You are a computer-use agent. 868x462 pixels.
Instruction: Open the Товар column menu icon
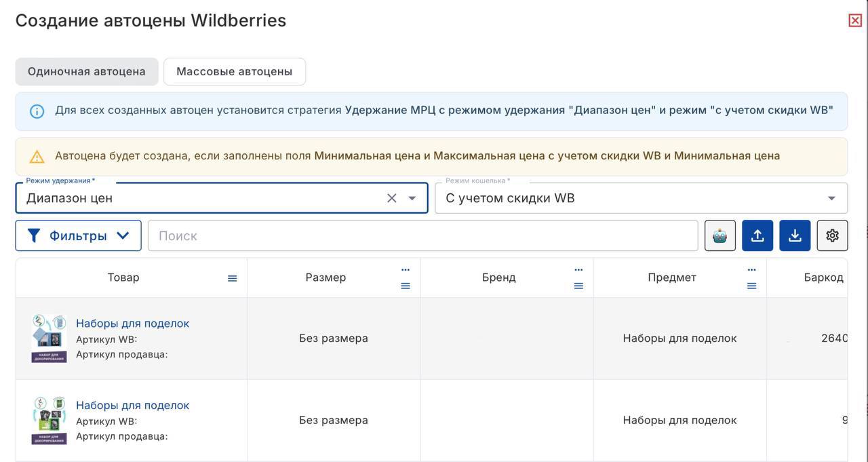pyautogui.click(x=232, y=278)
